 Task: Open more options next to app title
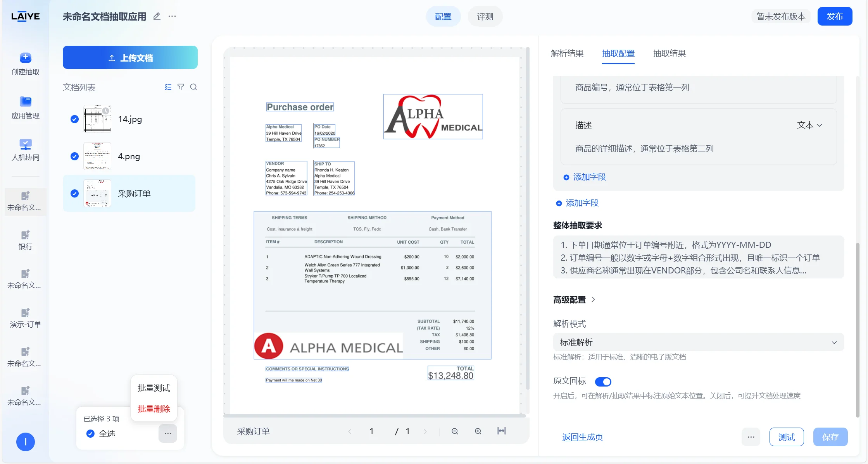(172, 16)
